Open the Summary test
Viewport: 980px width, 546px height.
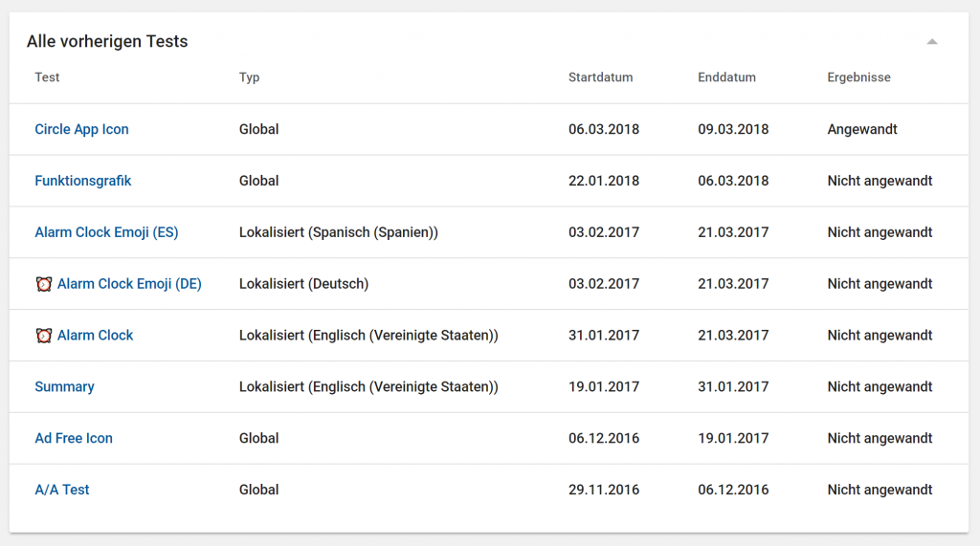pos(64,386)
